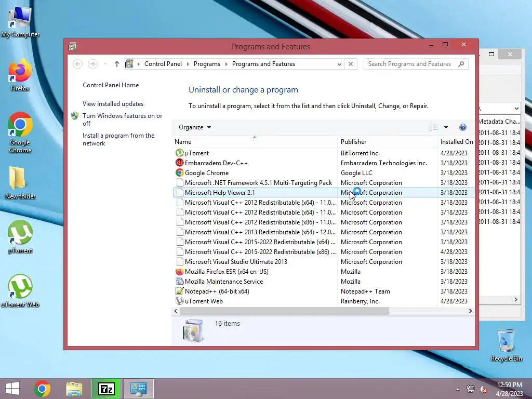
Task: Open the view options dropdown arrow
Action: pyautogui.click(x=446, y=127)
